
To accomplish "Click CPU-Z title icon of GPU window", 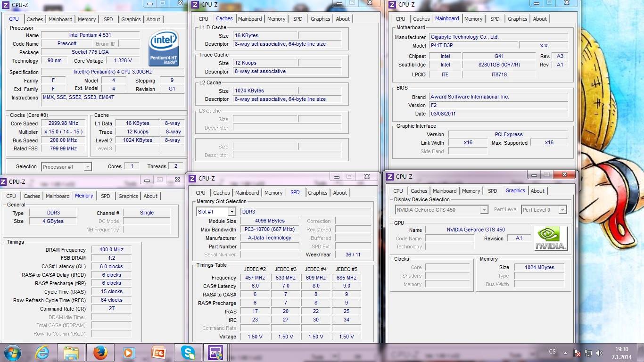I will point(390,177).
